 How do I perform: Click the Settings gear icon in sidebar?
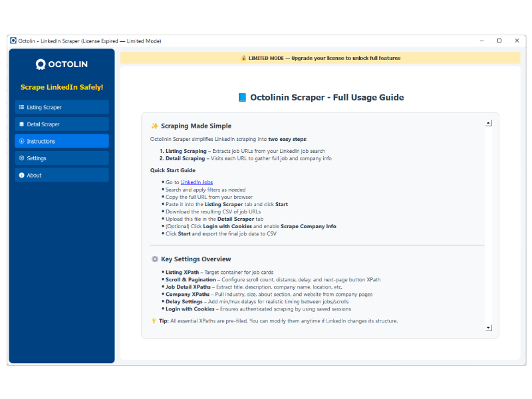click(x=21, y=158)
